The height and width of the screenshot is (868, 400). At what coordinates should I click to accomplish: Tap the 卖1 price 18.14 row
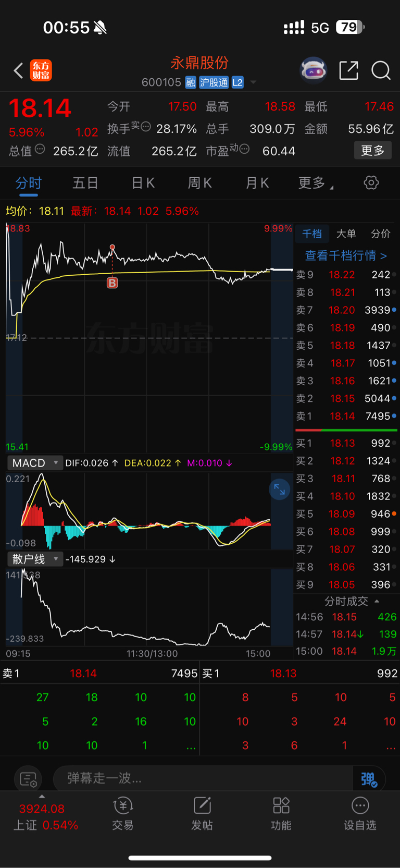(346, 416)
